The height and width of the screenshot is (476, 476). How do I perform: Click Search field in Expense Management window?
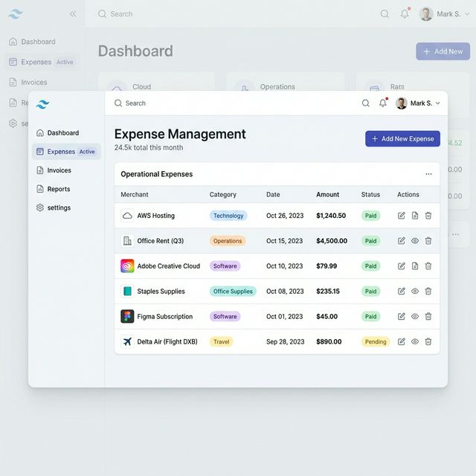tap(223, 103)
